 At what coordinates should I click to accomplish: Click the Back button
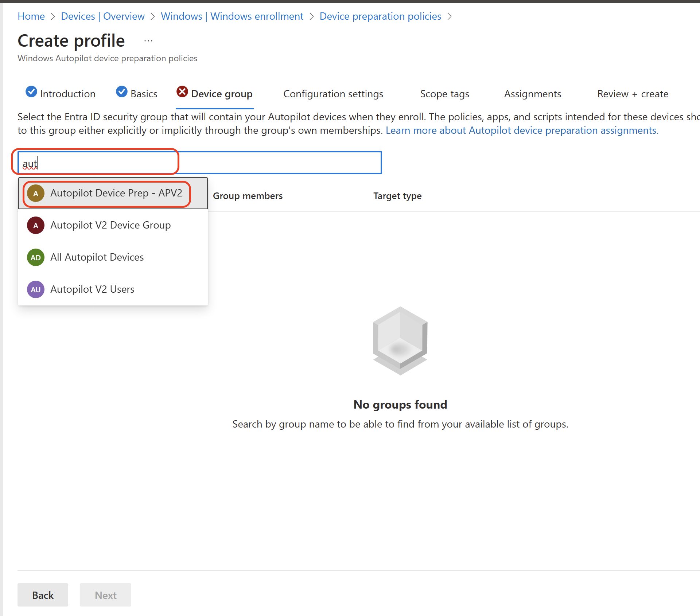click(43, 595)
